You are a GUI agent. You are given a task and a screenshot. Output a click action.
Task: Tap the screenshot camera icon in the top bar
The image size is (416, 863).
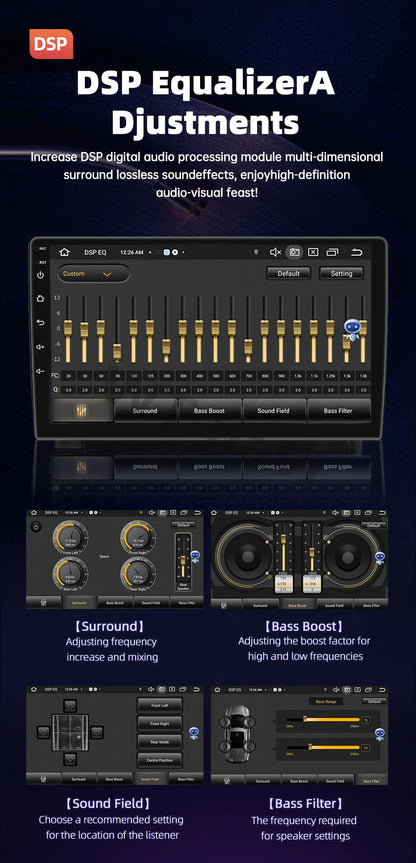(294, 252)
